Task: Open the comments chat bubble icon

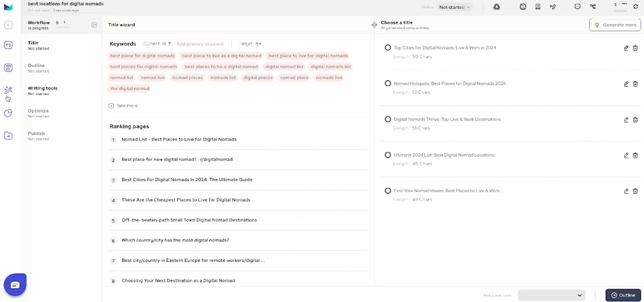Action: (577, 7)
